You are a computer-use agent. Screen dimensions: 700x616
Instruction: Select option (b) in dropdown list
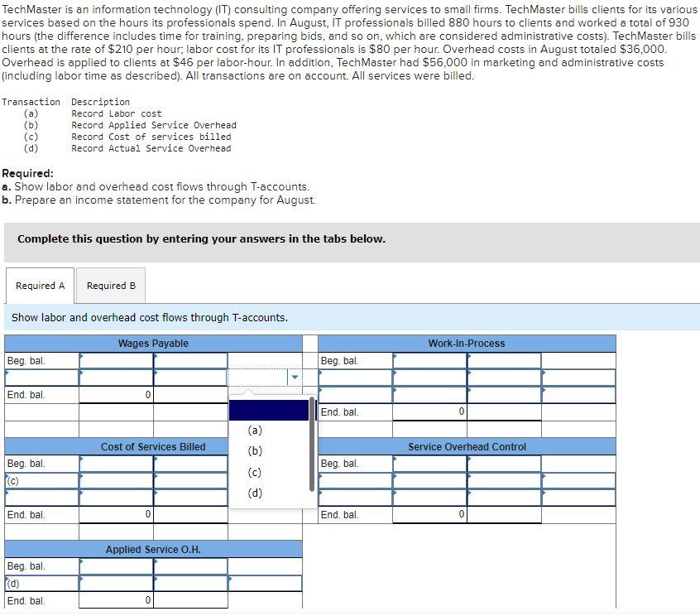pyautogui.click(x=255, y=451)
